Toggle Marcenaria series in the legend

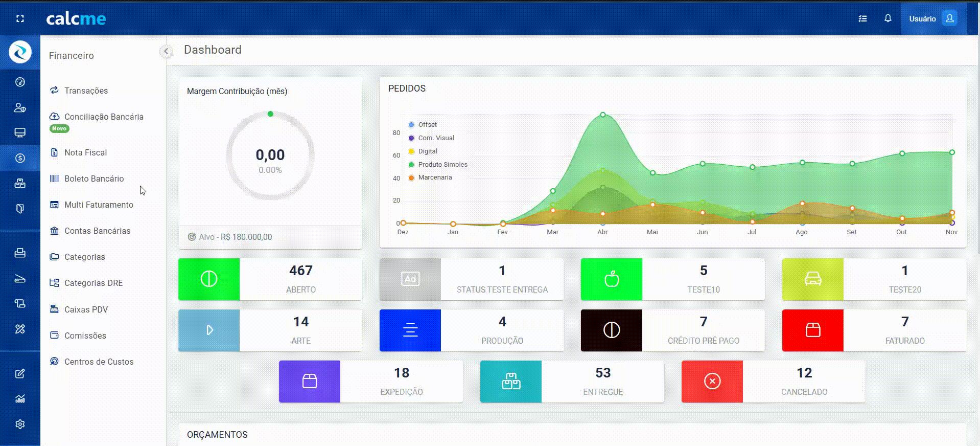pos(430,177)
